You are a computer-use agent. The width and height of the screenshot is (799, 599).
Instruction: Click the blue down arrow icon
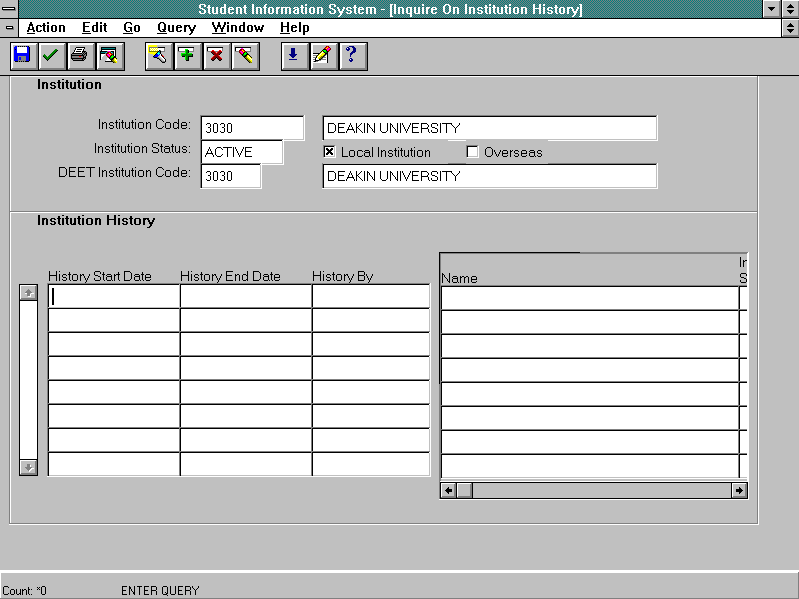293,56
